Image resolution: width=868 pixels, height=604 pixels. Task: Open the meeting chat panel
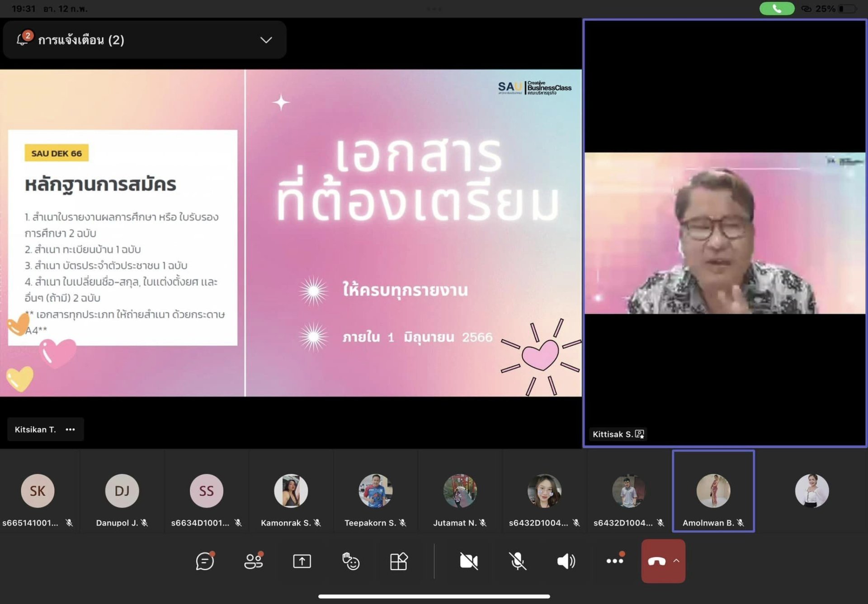tap(205, 561)
